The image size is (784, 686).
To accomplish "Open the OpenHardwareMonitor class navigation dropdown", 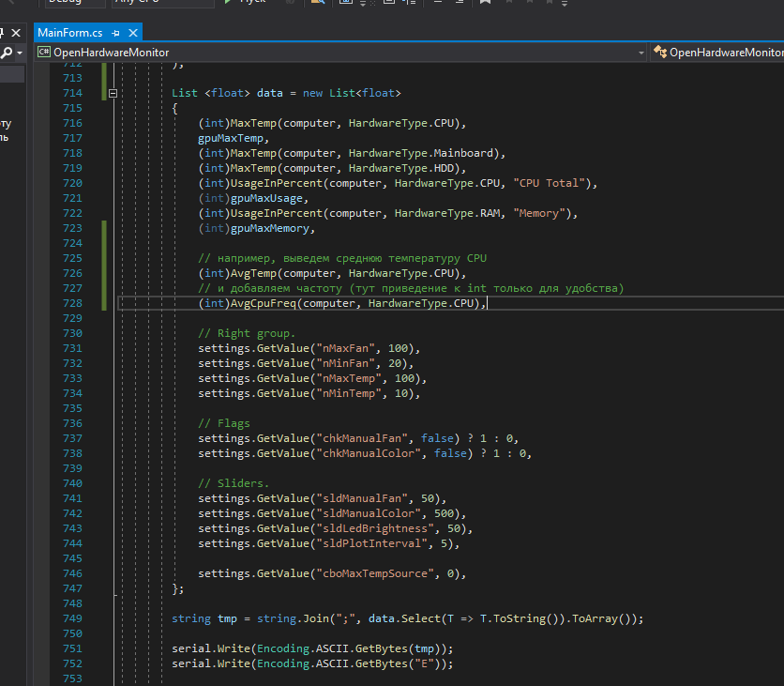I will [x=717, y=53].
